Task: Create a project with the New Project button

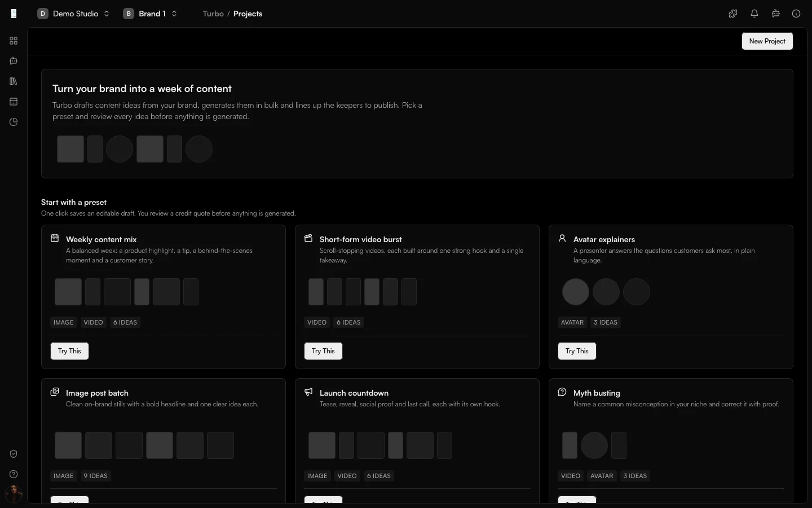Action: coord(767,41)
